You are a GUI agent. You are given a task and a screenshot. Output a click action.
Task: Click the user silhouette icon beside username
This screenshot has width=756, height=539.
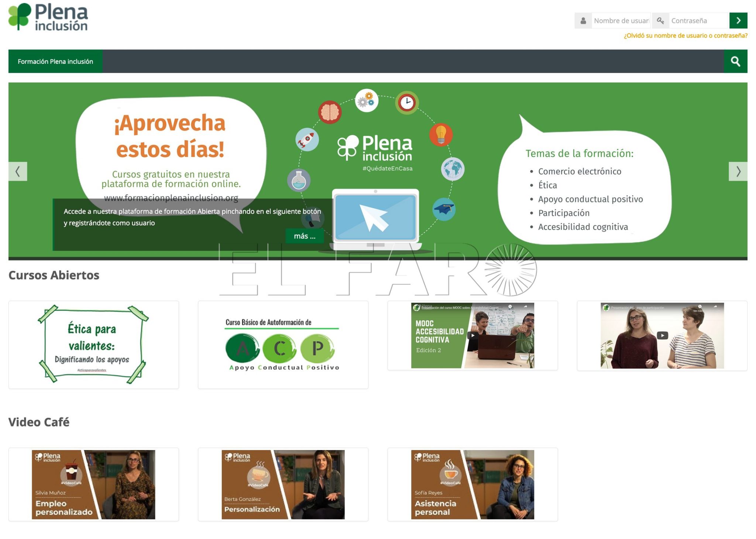point(583,21)
